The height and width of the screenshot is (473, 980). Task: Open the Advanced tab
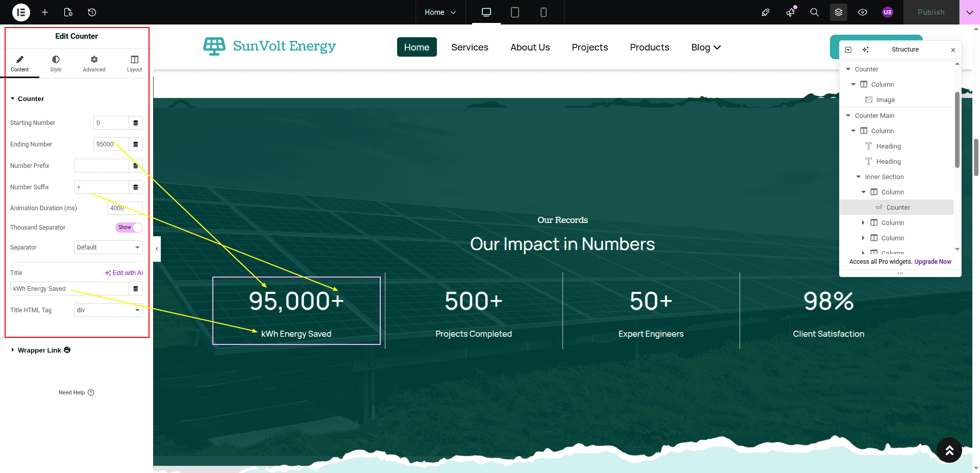pos(94,64)
